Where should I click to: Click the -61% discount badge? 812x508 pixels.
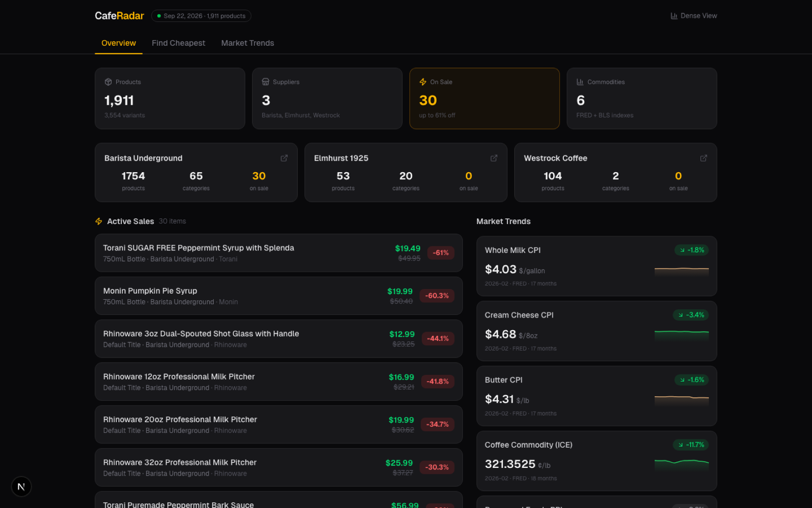(x=441, y=253)
